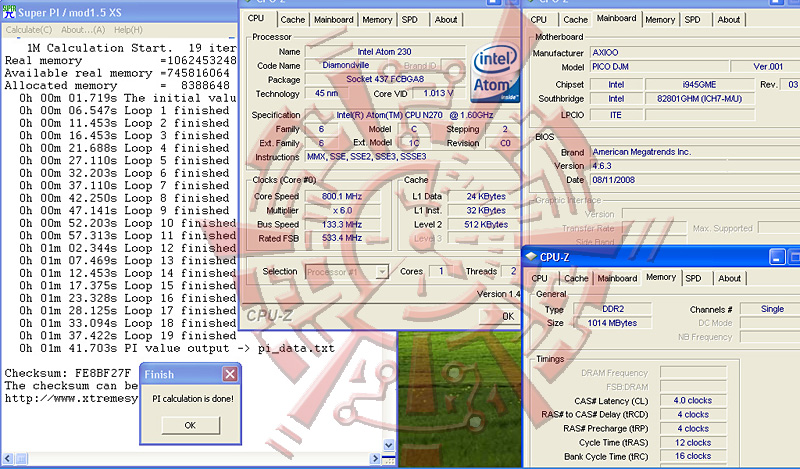800x469 pixels.
Task: Open Cache tab in Memory window
Action: click(576, 278)
